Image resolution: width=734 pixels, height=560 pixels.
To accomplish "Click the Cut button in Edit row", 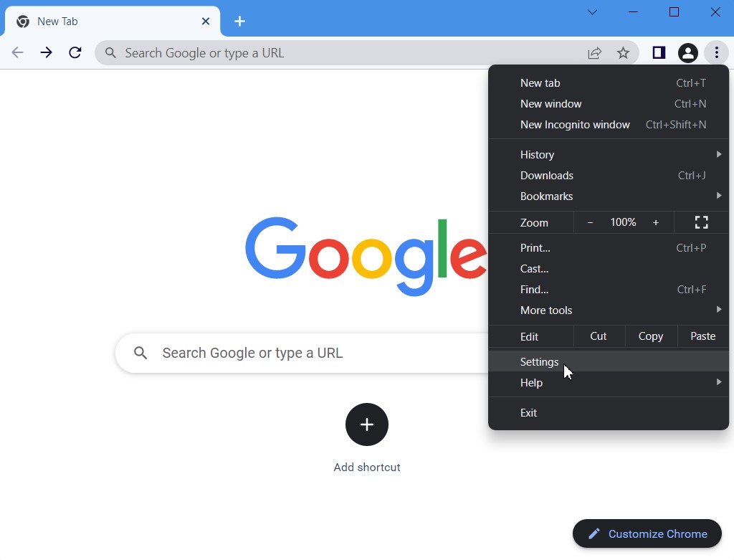I will (599, 336).
